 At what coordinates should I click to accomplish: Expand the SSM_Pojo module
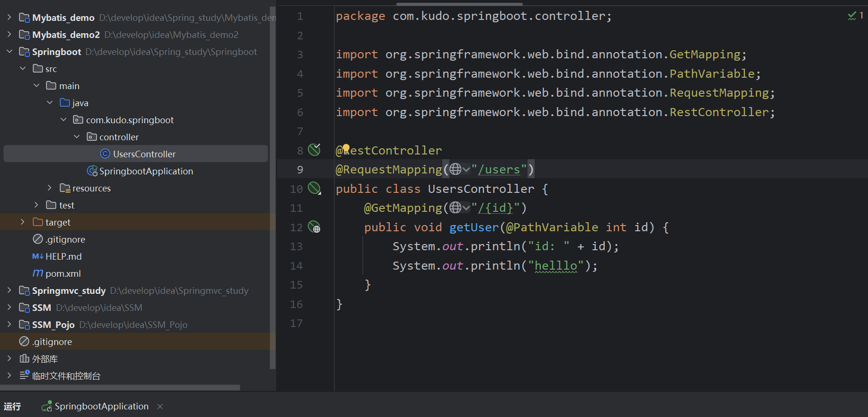9,325
